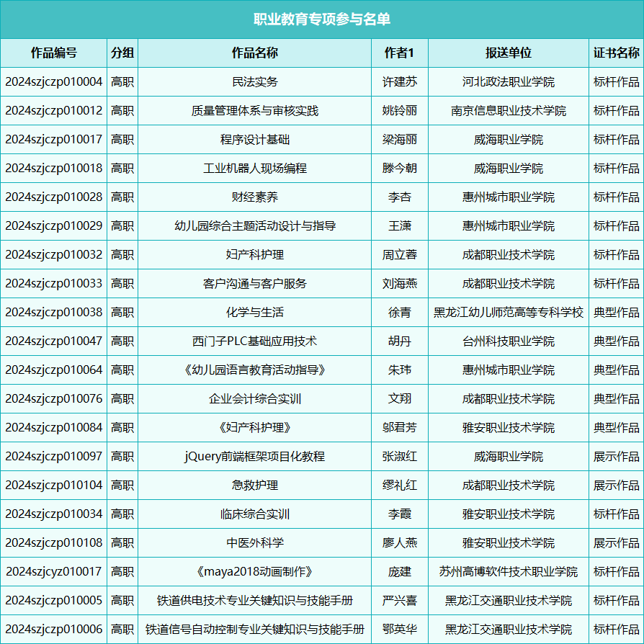Click work number 2024szjczp010064
644x644 pixels.
tap(54, 370)
